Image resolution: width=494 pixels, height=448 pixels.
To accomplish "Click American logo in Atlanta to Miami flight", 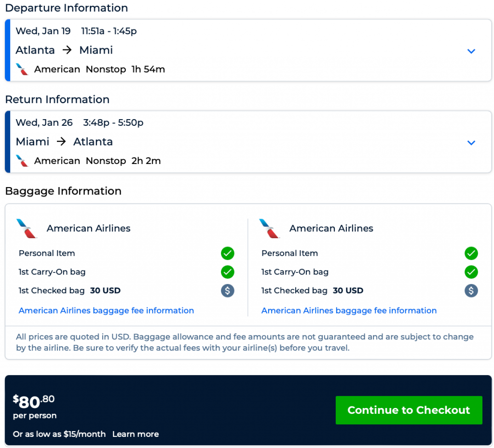I will [22, 69].
